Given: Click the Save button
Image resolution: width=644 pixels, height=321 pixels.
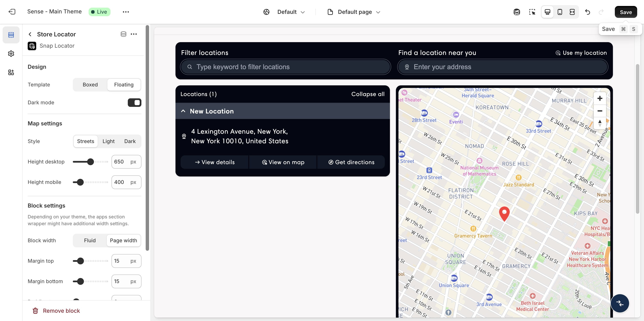Looking at the screenshot, I should click(x=626, y=12).
